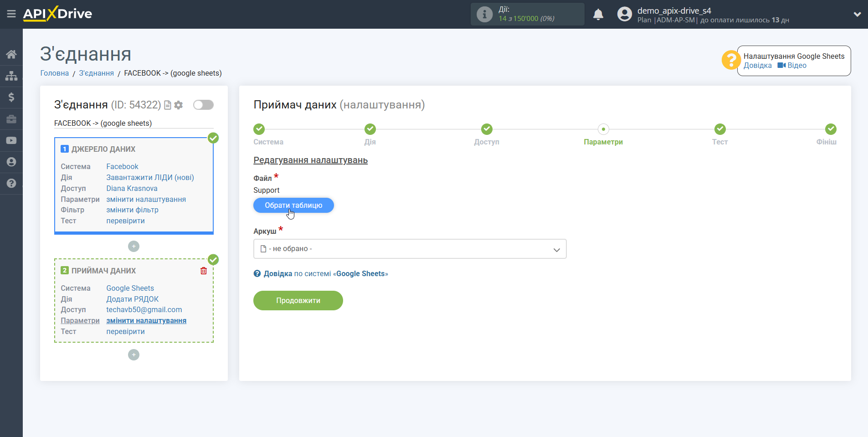Click the actions counter 14 з 150'000
The height and width of the screenshot is (437, 868).
click(526, 19)
